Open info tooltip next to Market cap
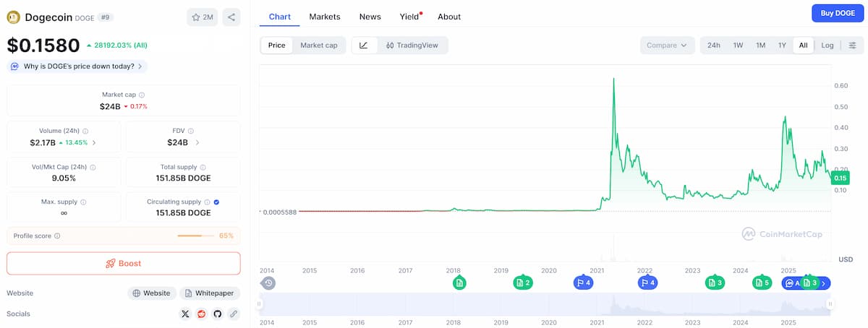The height and width of the screenshot is (328, 868). click(142, 95)
